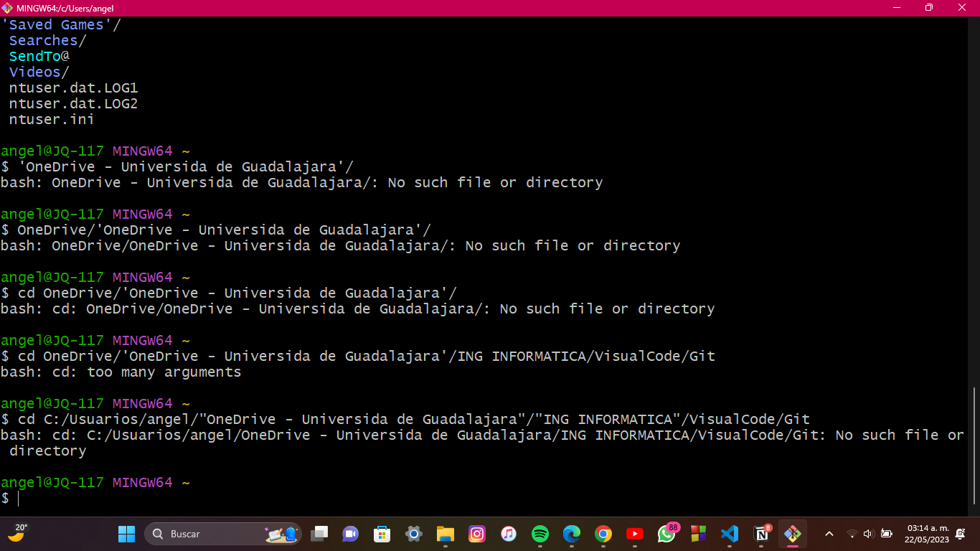This screenshot has width=980, height=551.
Task: Launch Instagram from the taskbar
Action: coord(477,534)
